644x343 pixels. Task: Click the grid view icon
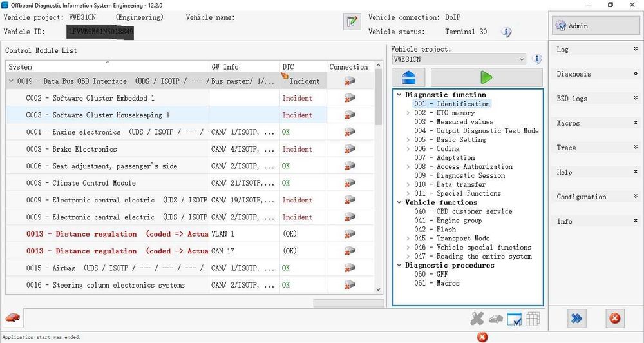[533, 318]
